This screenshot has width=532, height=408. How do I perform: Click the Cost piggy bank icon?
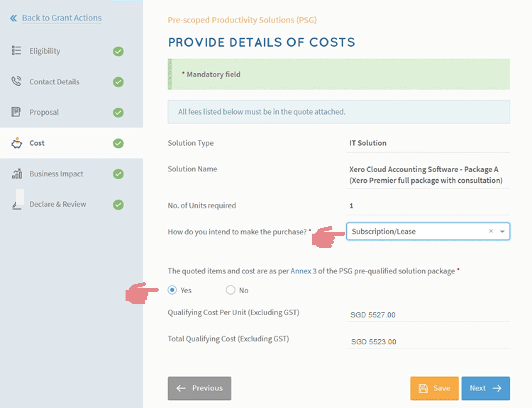coord(17,143)
